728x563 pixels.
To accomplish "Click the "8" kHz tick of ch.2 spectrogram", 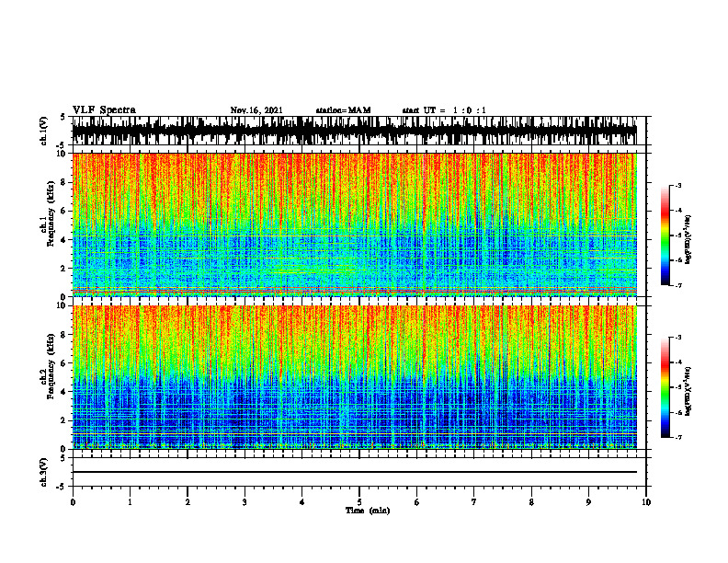I will point(64,335).
